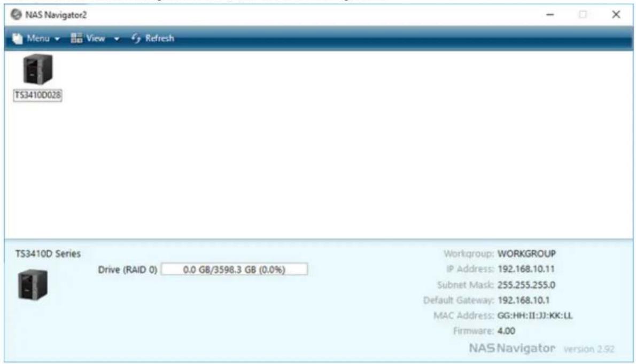Viewport: 636px width, 364px height.
Task: Click the firmware value 4.00
Action: (x=506, y=331)
